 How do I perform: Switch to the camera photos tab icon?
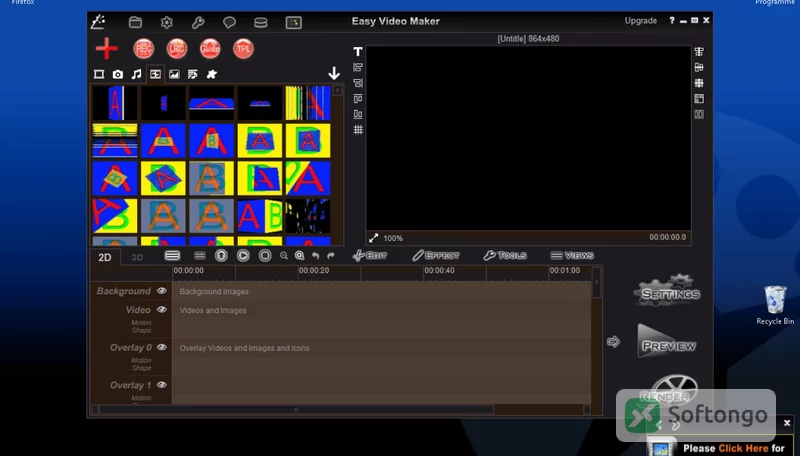pos(118,74)
